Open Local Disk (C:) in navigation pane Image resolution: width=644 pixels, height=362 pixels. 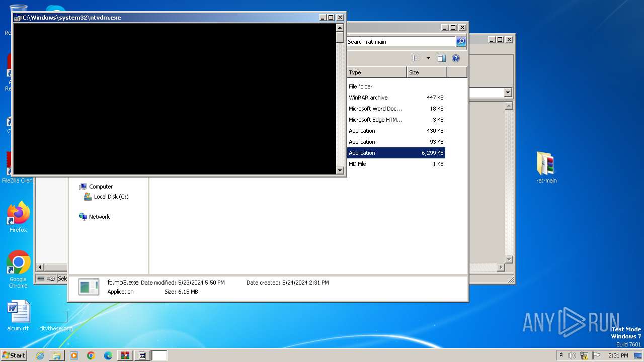(x=111, y=197)
